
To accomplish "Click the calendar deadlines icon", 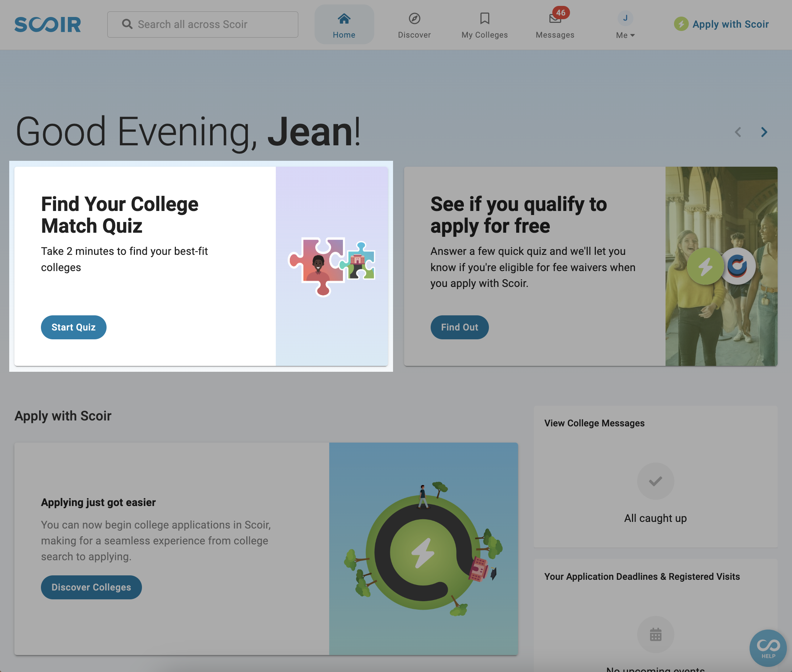I will click(x=655, y=635).
